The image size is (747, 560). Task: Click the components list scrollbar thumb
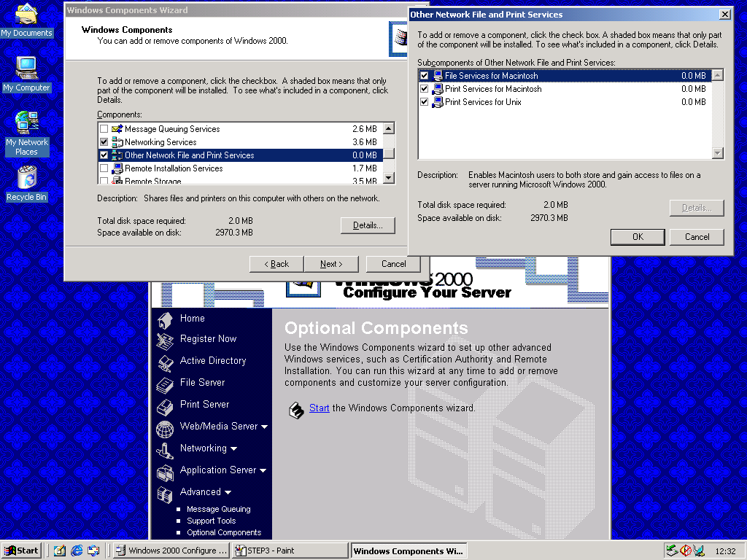[390, 153]
